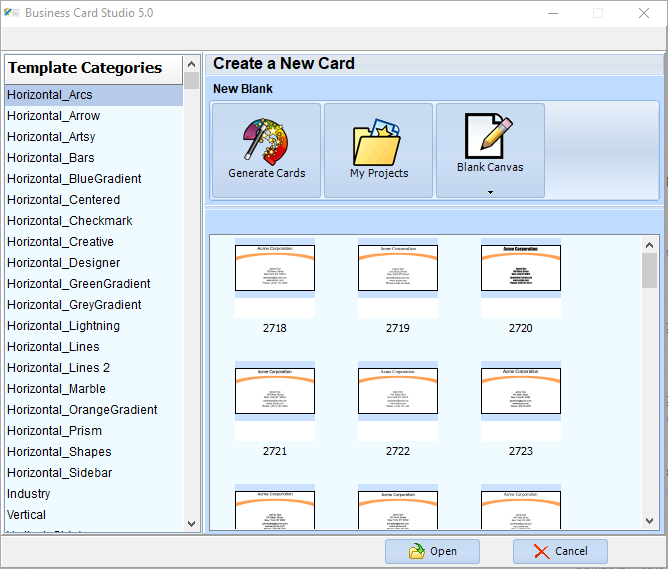The image size is (668, 569).
Task: Select the Horizontal_Marble category
Action: [x=94, y=389]
